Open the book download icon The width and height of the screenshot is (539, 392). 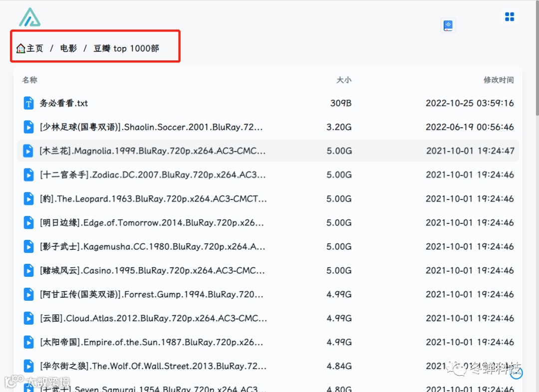coord(448,25)
